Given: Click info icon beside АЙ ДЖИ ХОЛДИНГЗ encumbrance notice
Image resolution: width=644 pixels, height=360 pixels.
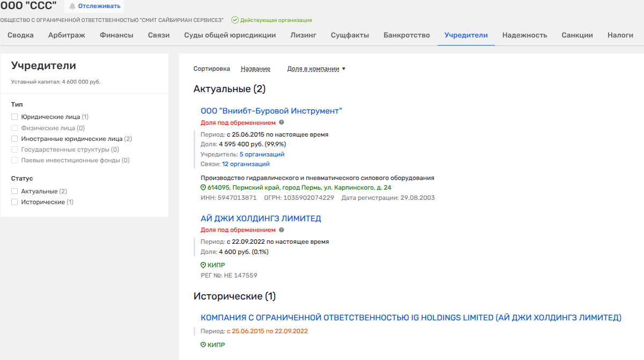Looking at the screenshot, I should (x=282, y=230).
